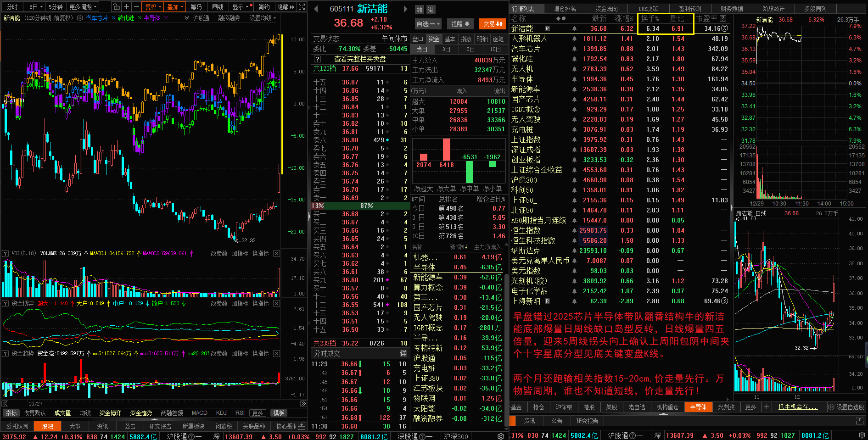Viewport: 868px width, 440px height.
Task: Open help icon for VOL indicator panel
Action: click(x=6, y=253)
